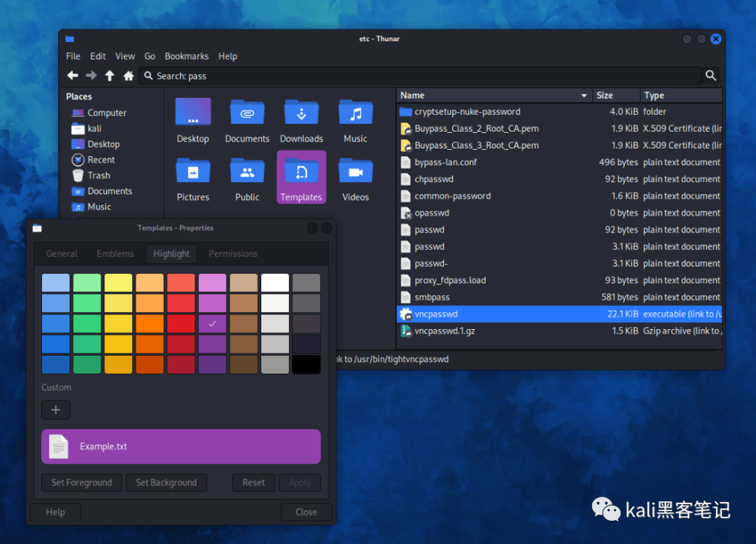Screen dimensions: 756x544
Task: Open the View menu
Action: pyautogui.click(x=125, y=57)
